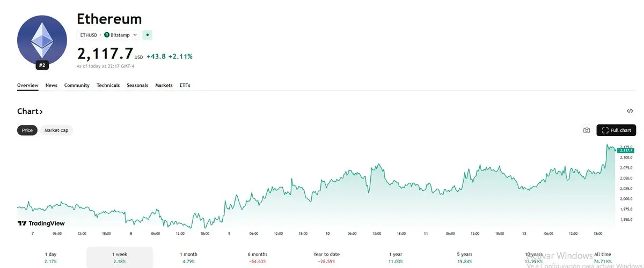Expand the Chart section heading arrow

click(41, 111)
